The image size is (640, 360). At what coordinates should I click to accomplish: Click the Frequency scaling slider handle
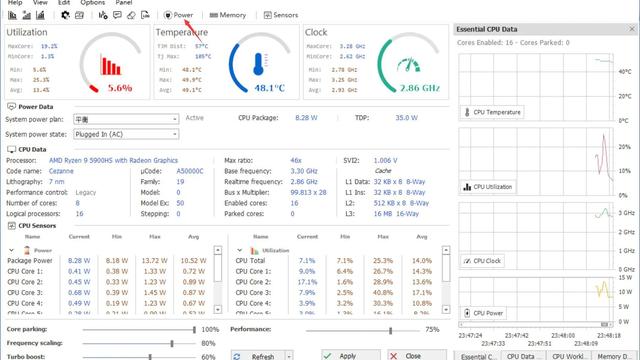pos(172,344)
